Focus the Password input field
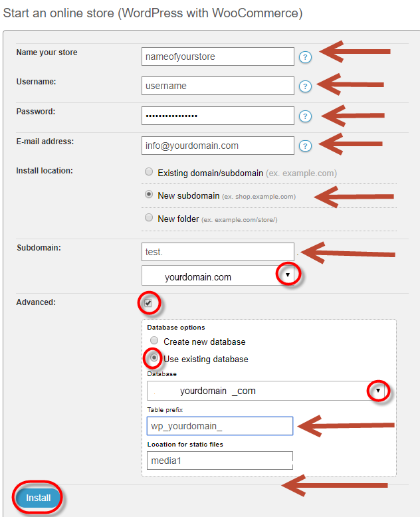The height and width of the screenshot is (517, 420). pos(218,116)
